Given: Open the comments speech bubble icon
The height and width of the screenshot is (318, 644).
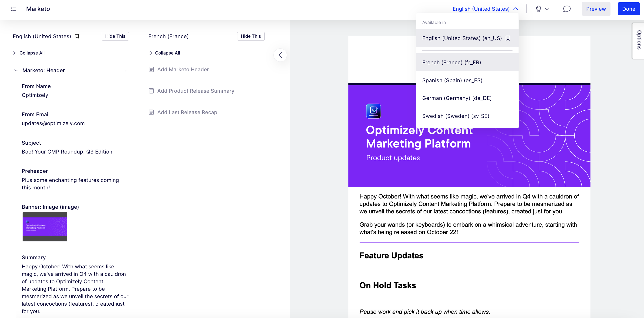Looking at the screenshot, I should 566,9.
